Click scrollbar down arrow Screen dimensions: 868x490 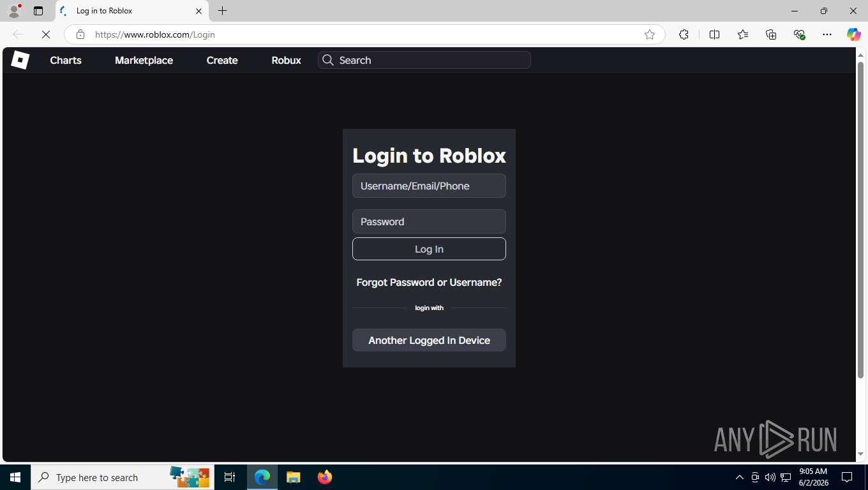860,454
